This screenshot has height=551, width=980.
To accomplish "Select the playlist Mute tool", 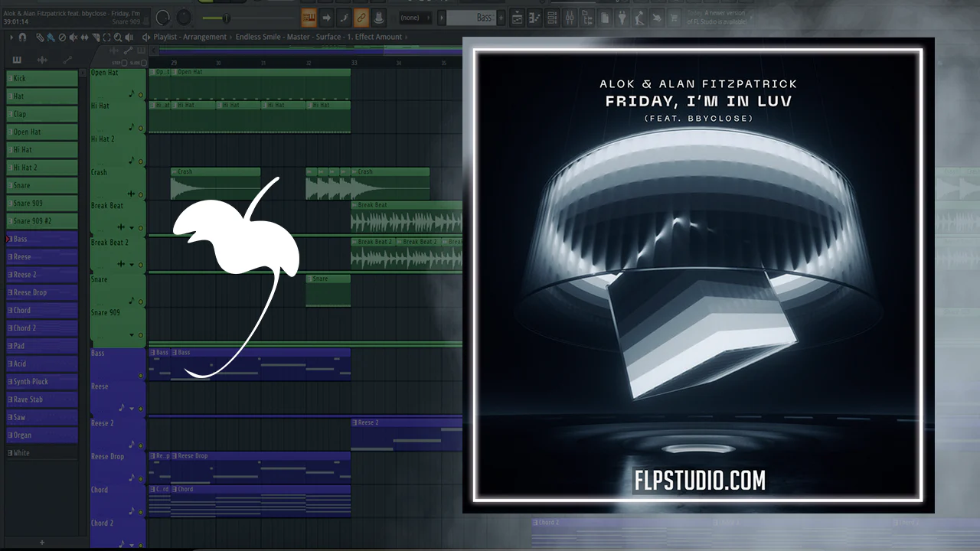I will point(73,37).
